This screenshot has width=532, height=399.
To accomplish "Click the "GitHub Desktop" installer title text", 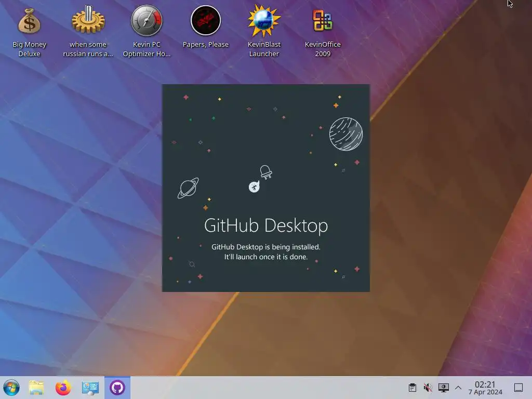I will coord(266,225).
